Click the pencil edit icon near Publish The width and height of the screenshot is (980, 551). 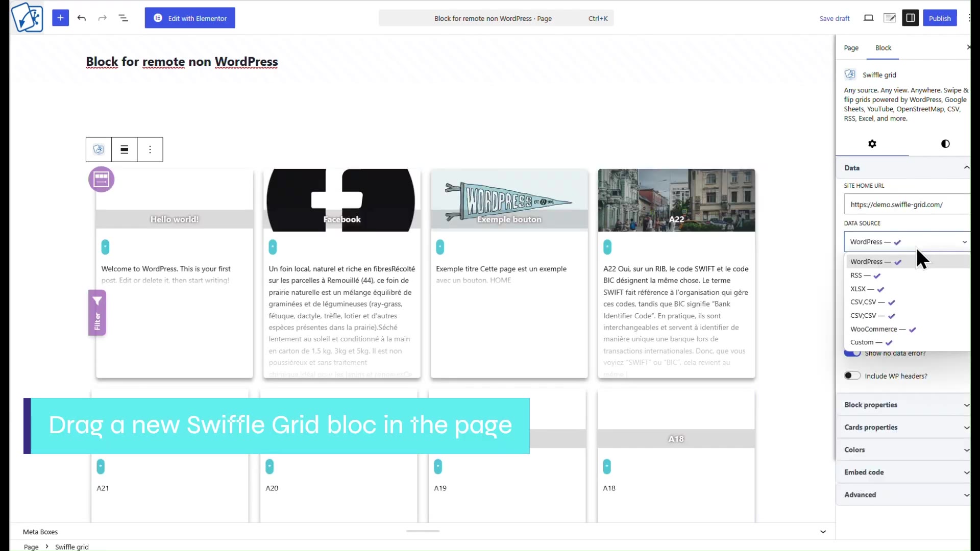tap(889, 18)
